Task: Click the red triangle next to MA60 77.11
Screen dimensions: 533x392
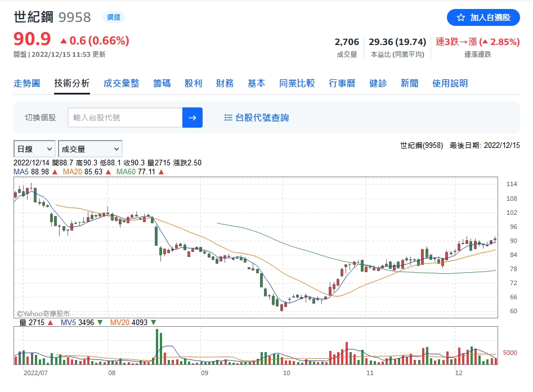Action: click(x=162, y=172)
